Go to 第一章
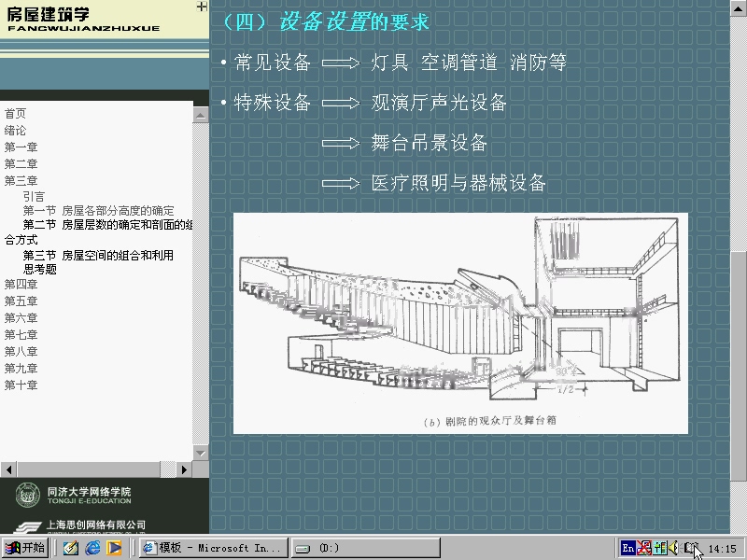The image size is (747, 560). coord(21,147)
